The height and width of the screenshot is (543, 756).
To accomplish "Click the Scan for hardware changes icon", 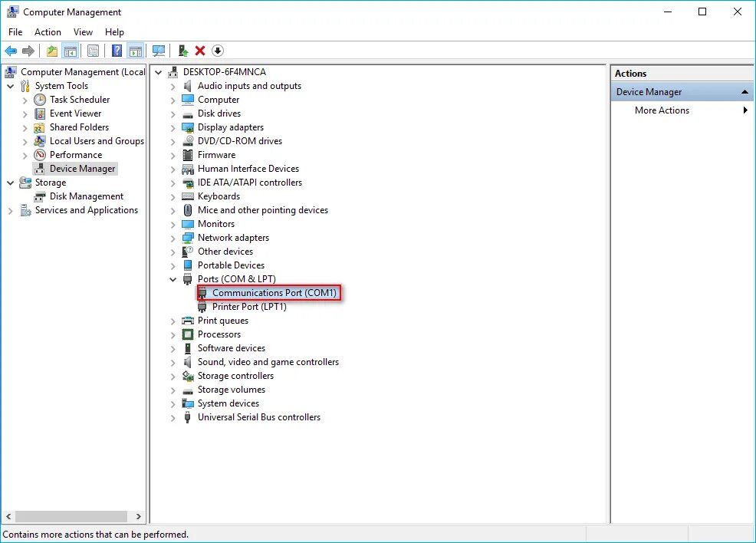I will (x=158, y=51).
